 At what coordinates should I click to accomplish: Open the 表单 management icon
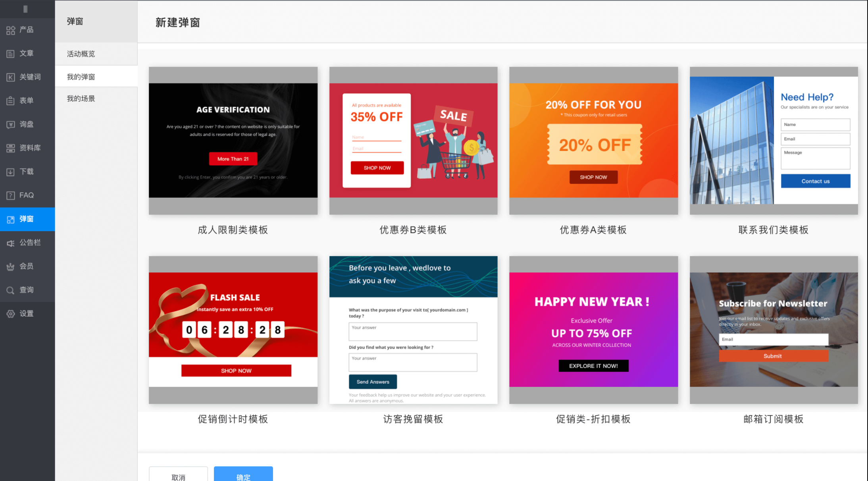[27, 100]
